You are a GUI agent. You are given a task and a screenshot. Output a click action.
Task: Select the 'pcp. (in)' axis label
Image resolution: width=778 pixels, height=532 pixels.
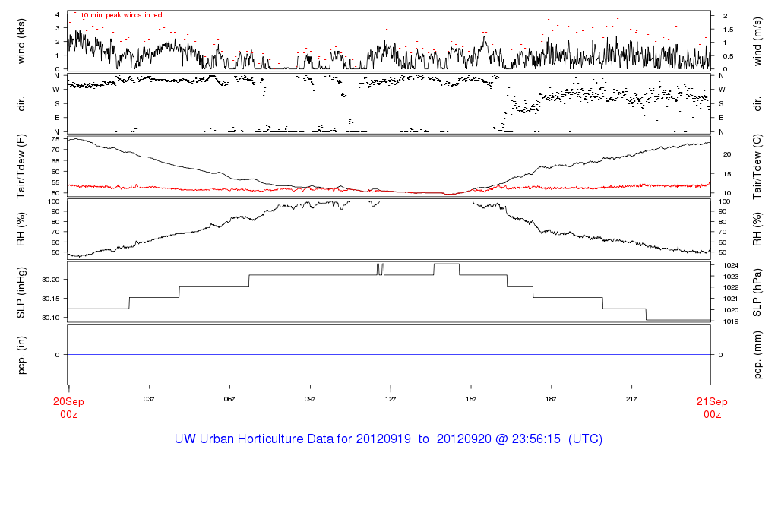coord(21,355)
